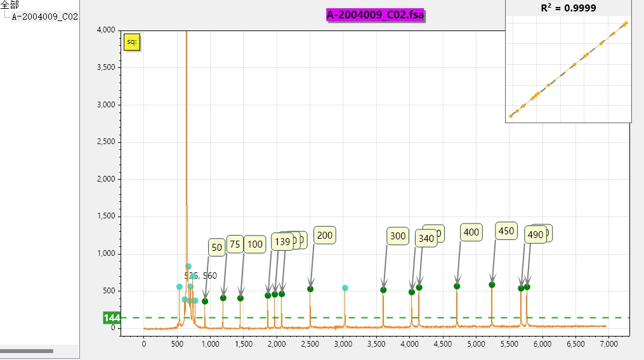Select the 490 peak label
Image resolution: width=644 pixels, height=360 pixels.
pyautogui.click(x=535, y=235)
